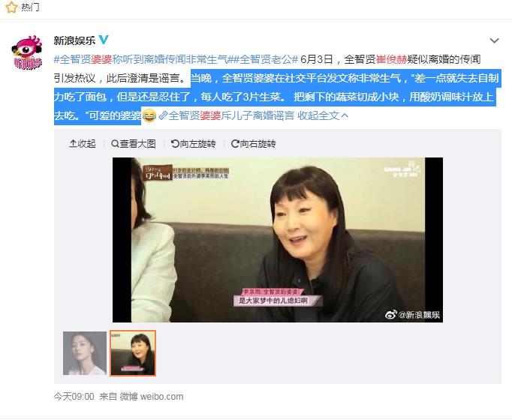
Task: Select the orange-bordered second thumbnail
Action: pos(133,353)
